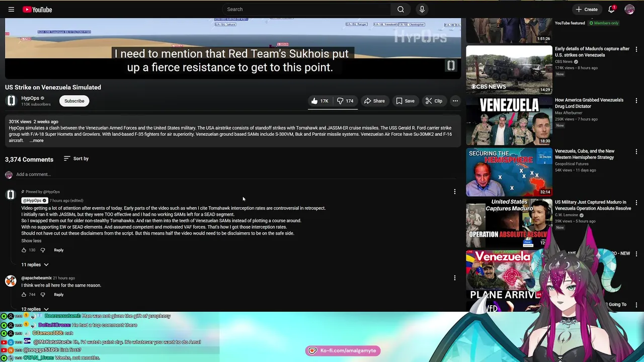
Task: Focus the YouTube search box
Action: [306, 9]
